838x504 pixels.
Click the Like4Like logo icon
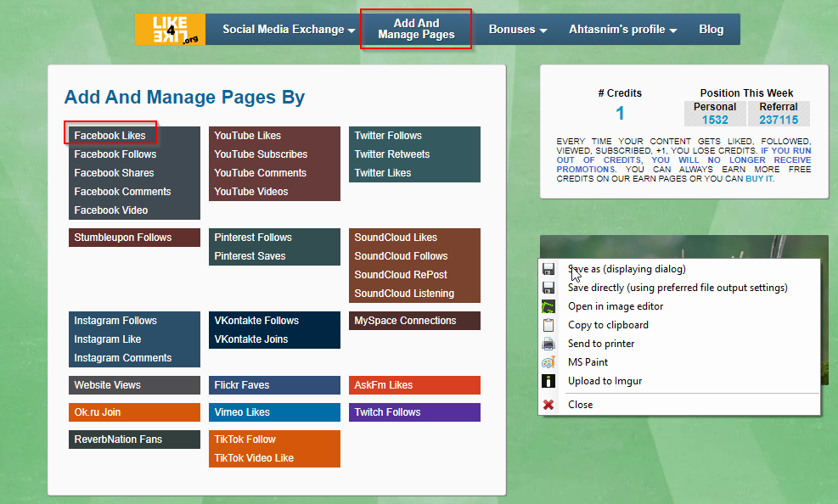[170, 30]
